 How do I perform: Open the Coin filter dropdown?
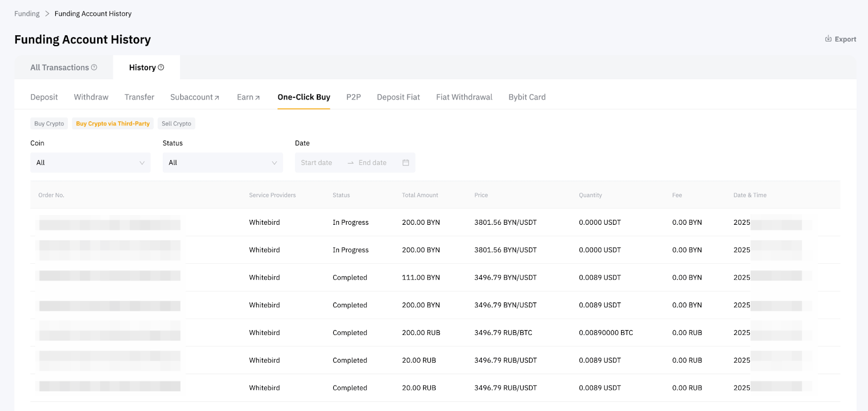[90, 162]
